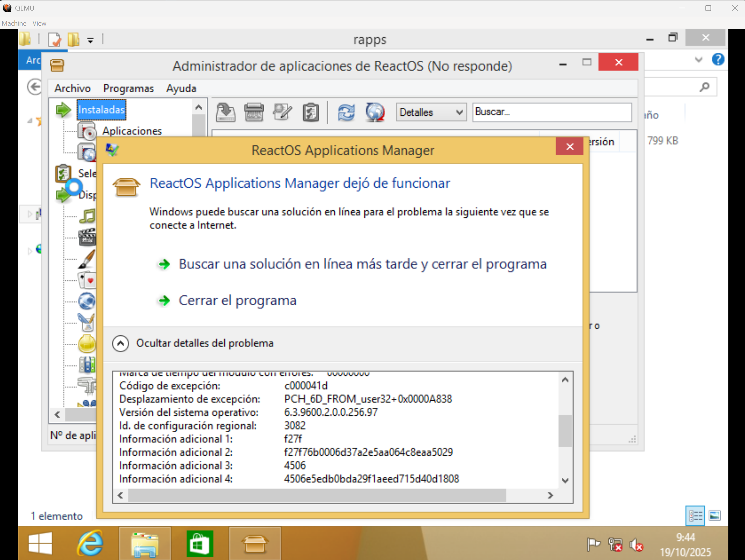Click the Uninstall toolbar icon
745x560 pixels.
[x=254, y=112]
